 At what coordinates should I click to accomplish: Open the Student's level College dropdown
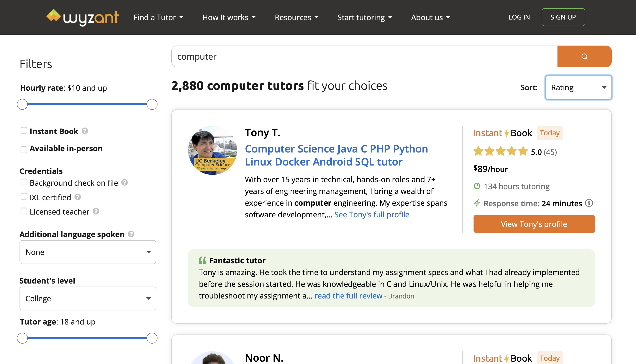(88, 298)
